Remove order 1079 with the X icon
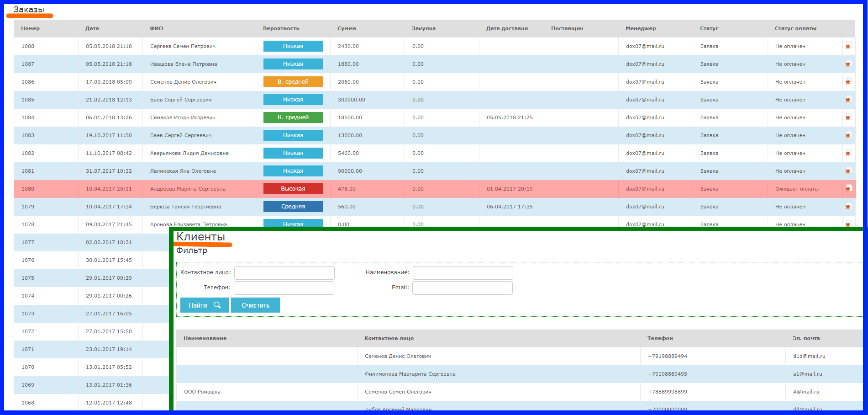 point(848,207)
